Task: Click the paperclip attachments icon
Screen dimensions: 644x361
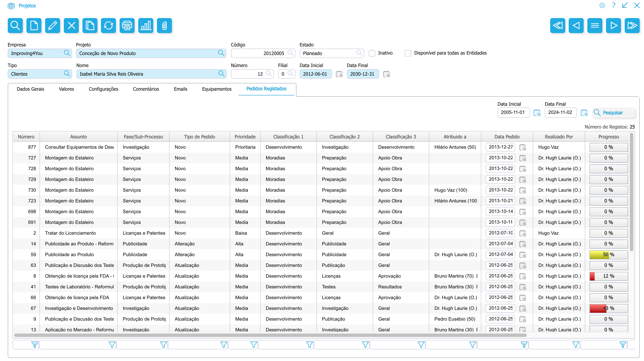Action: click(x=164, y=26)
